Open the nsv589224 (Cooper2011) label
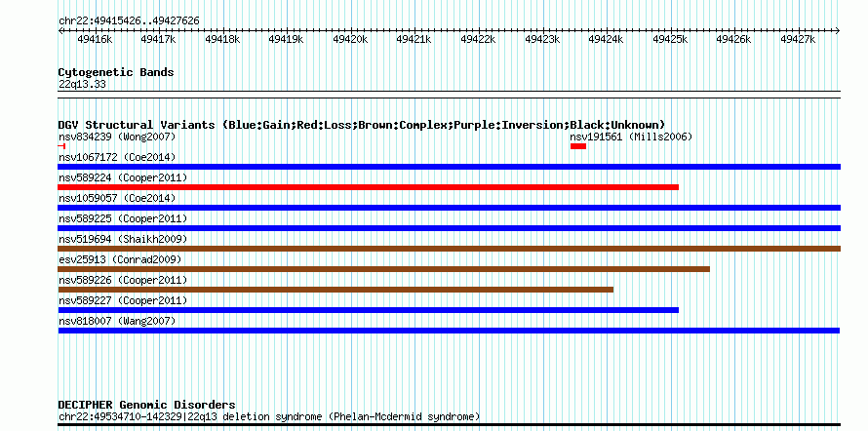 [123, 177]
